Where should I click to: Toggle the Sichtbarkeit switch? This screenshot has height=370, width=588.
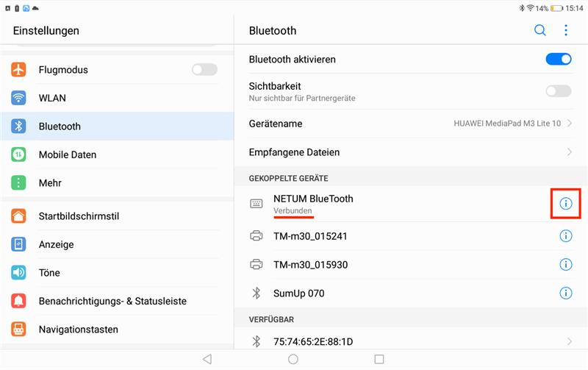click(559, 90)
